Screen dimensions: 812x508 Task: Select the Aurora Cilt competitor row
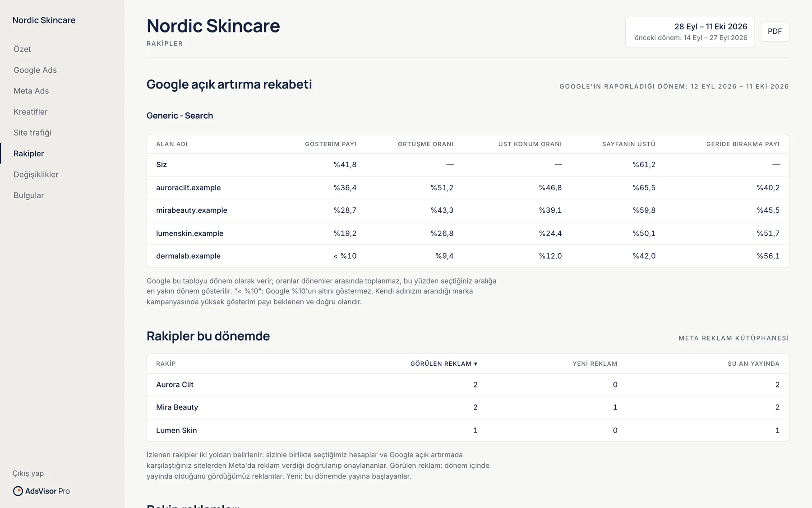click(468, 385)
